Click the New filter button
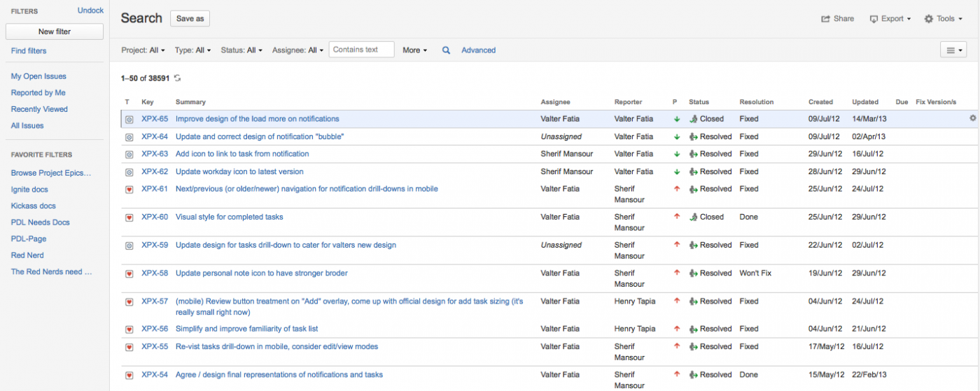Screen dimensions: 980x391 (55, 31)
